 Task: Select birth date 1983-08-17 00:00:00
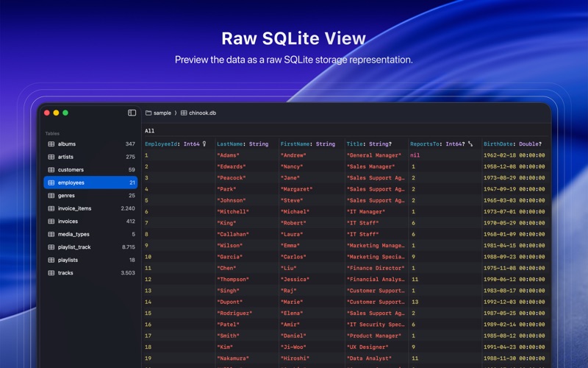[x=514, y=290]
